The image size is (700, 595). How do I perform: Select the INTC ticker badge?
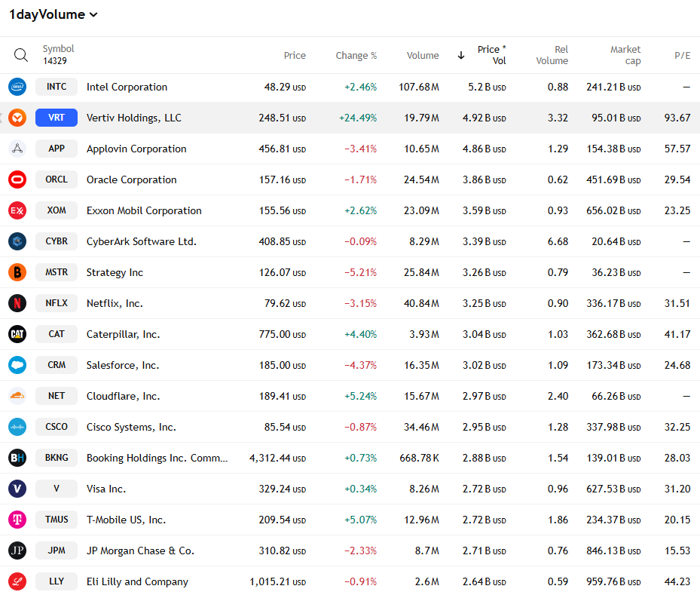(57, 87)
